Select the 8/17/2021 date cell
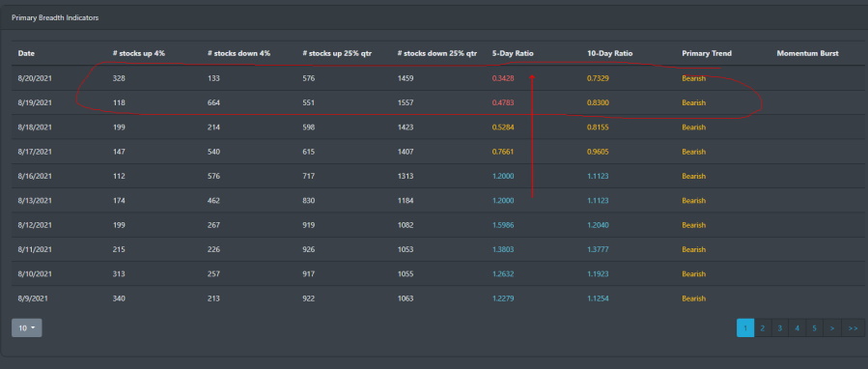The image size is (868, 369). 35,152
